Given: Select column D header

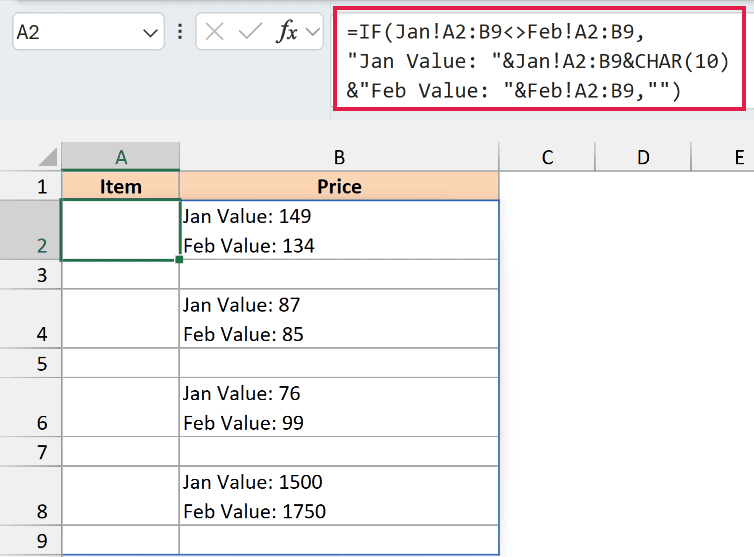Looking at the screenshot, I should coord(643,157).
